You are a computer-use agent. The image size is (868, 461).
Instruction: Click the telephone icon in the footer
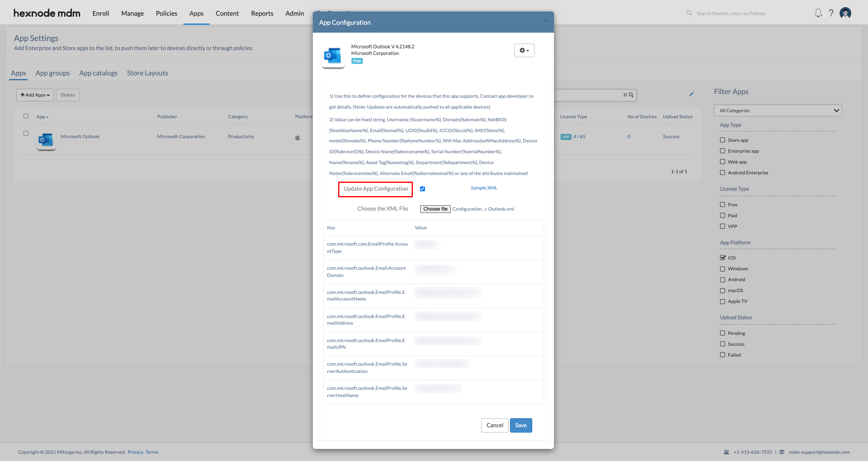coord(726,452)
